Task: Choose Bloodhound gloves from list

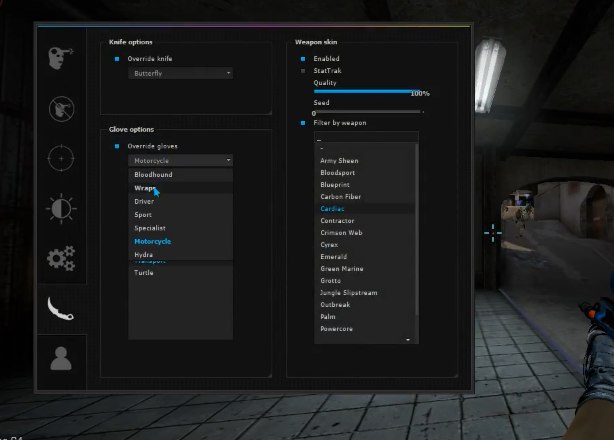Action: (x=181, y=175)
